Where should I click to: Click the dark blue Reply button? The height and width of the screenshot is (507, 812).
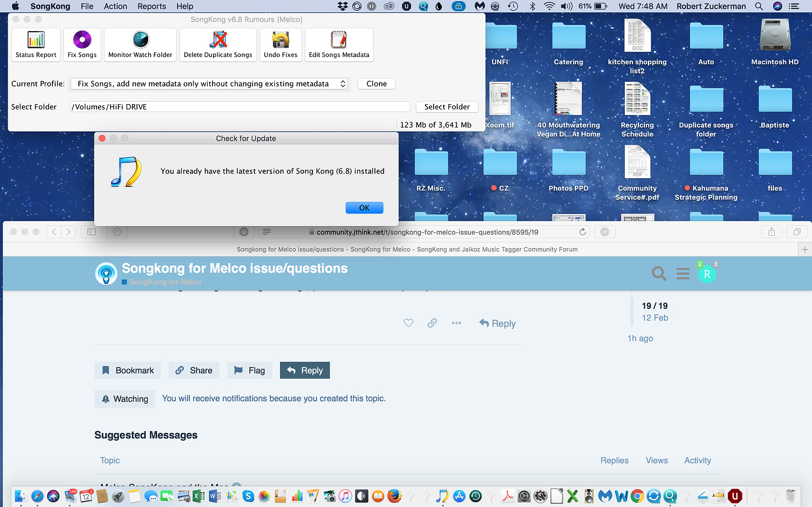pyautogui.click(x=305, y=370)
